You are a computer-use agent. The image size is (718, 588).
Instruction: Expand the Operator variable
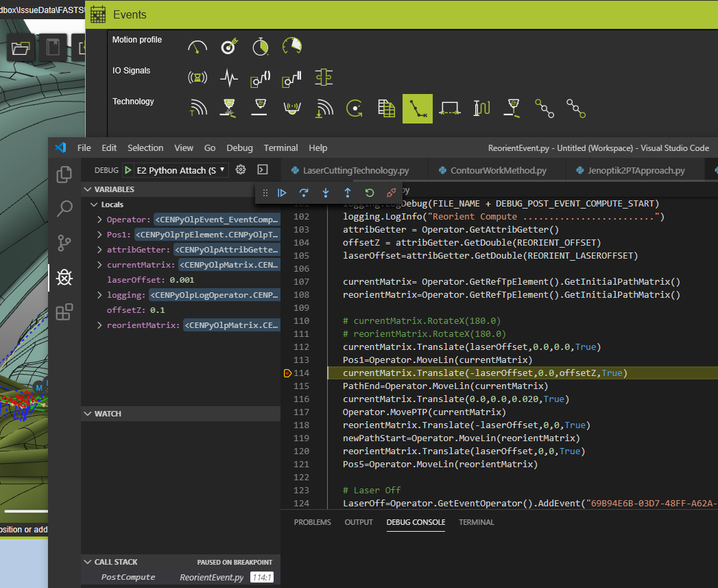point(99,219)
